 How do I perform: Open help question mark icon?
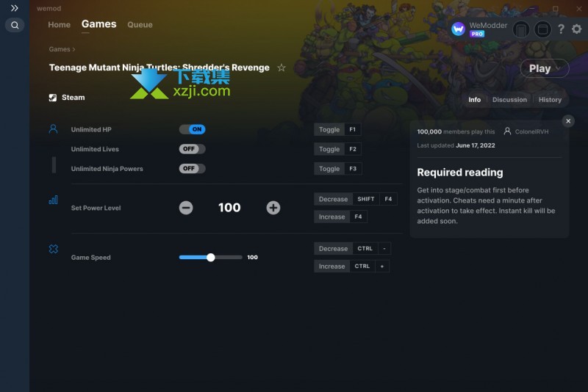(x=561, y=29)
